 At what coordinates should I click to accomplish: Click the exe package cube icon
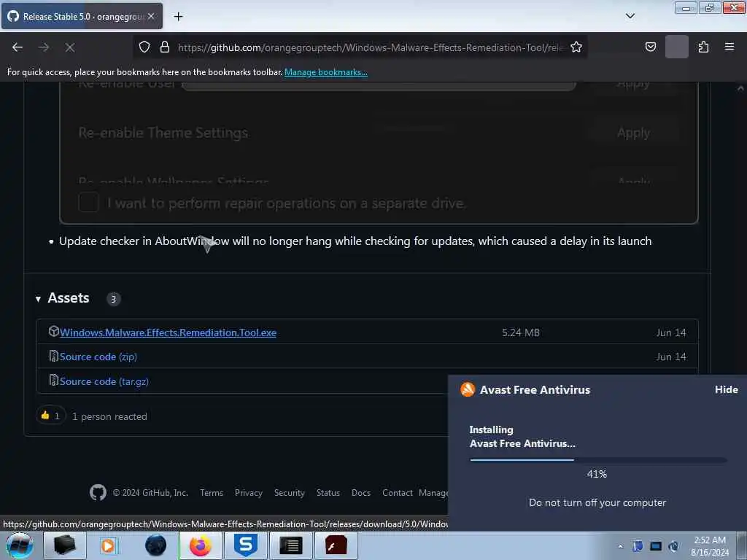(x=54, y=332)
